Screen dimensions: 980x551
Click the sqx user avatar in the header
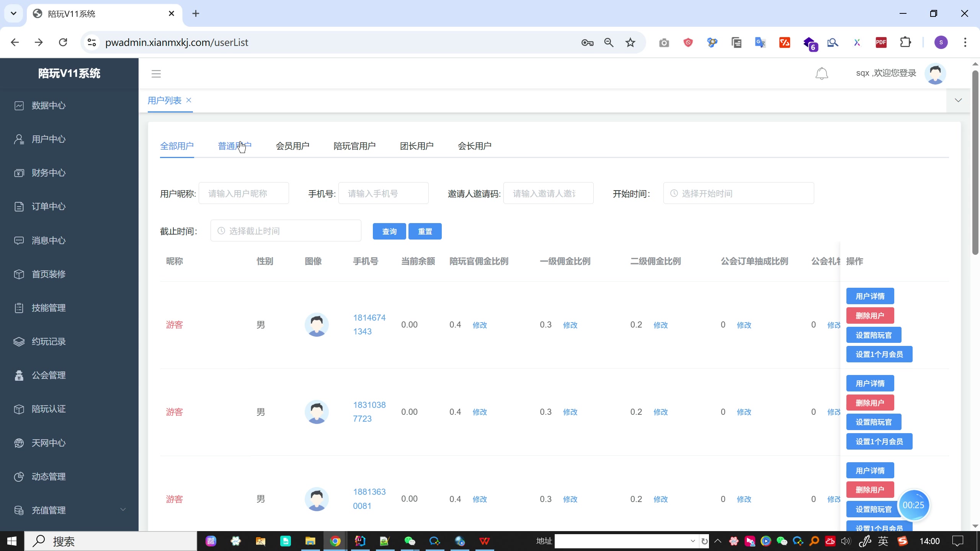pos(935,73)
